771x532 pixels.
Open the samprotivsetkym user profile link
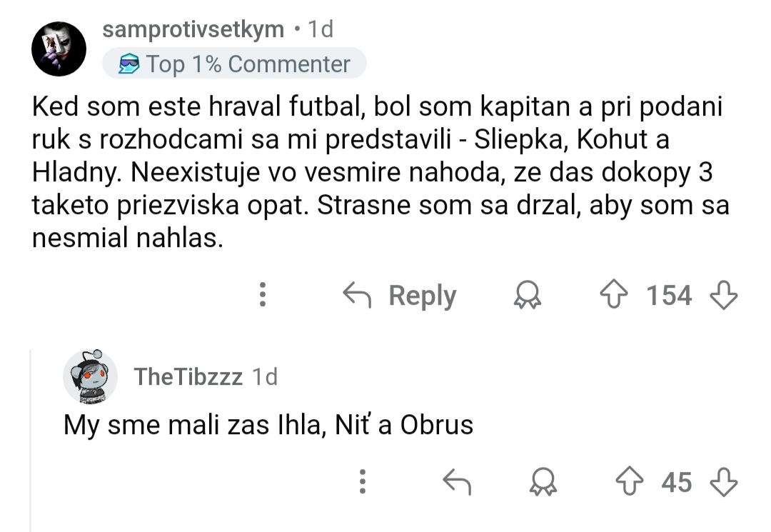(193, 29)
